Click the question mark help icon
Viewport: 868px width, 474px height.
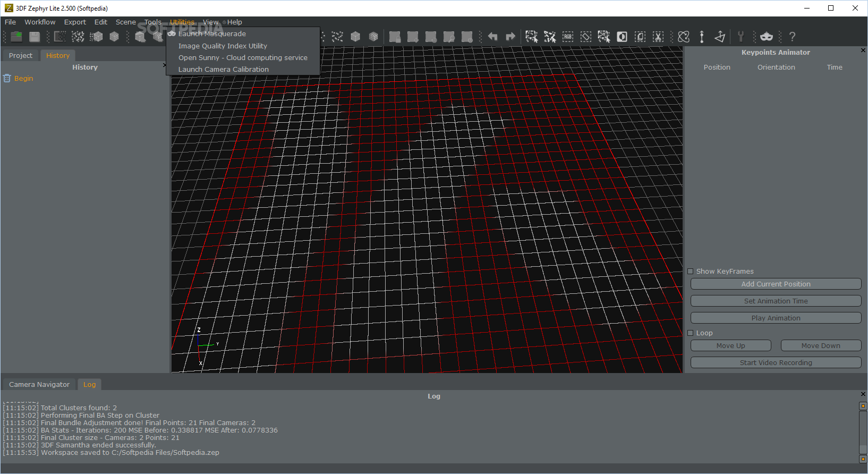pyautogui.click(x=792, y=37)
